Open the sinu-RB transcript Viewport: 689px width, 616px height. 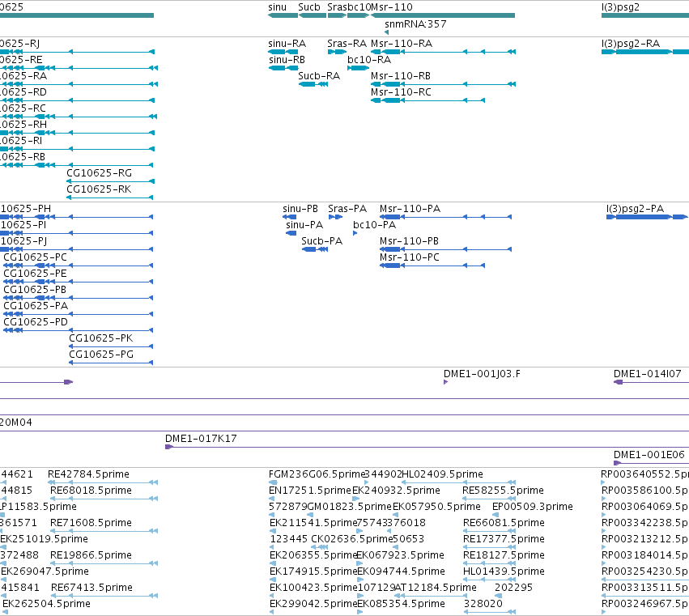[x=283, y=68]
